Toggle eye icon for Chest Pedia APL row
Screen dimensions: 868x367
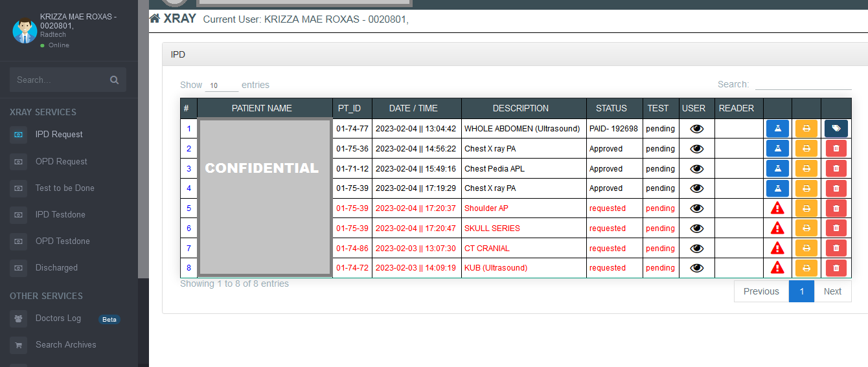696,168
